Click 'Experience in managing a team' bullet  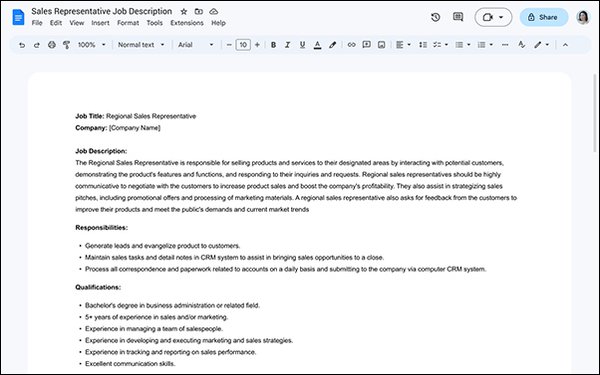[154, 329]
